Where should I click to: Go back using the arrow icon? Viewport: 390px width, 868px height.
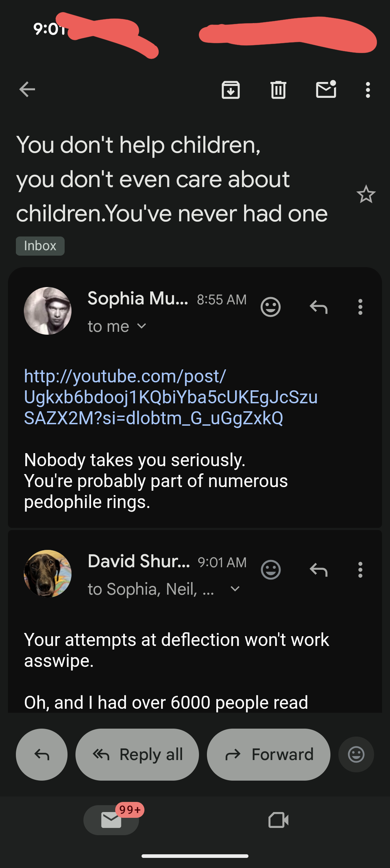(27, 90)
